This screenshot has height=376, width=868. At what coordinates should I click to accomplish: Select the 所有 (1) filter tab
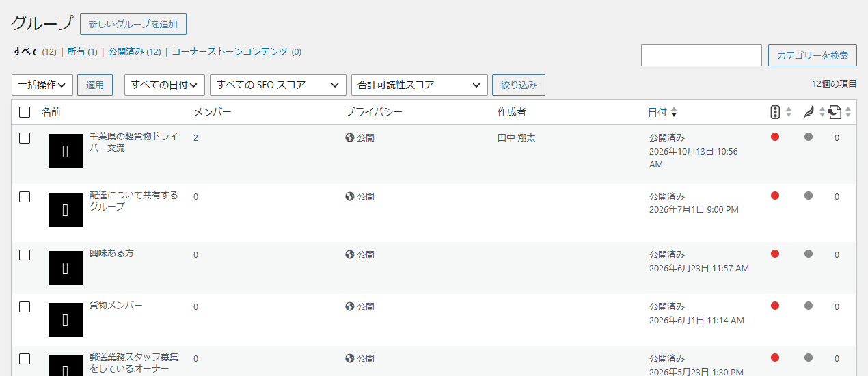(82, 51)
